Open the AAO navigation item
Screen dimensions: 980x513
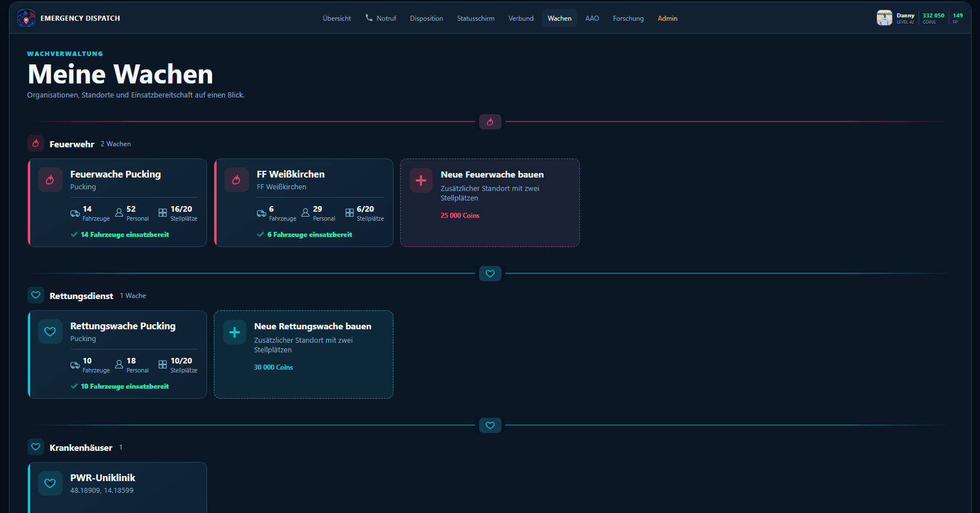click(592, 18)
